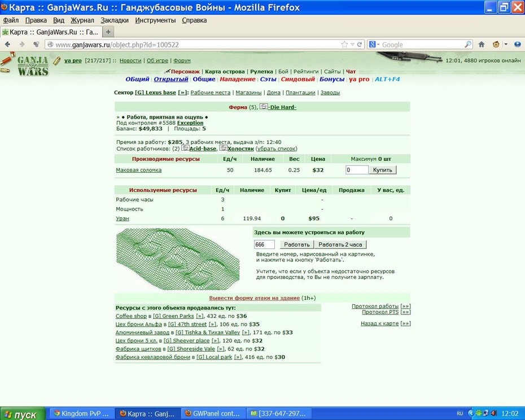Open new tab with plus button
Screen dimensions: 525x420
(x=108, y=32)
